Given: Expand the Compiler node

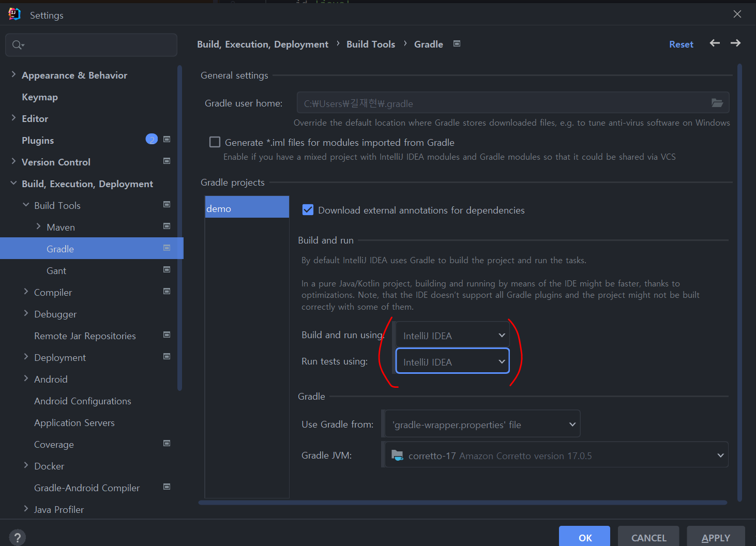Looking at the screenshot, I should coord(26,292).
